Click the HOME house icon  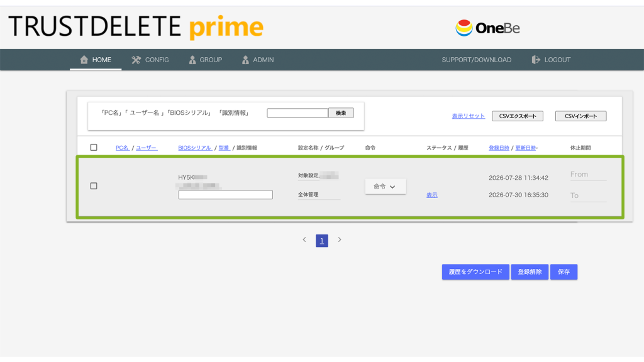point(84,60)
